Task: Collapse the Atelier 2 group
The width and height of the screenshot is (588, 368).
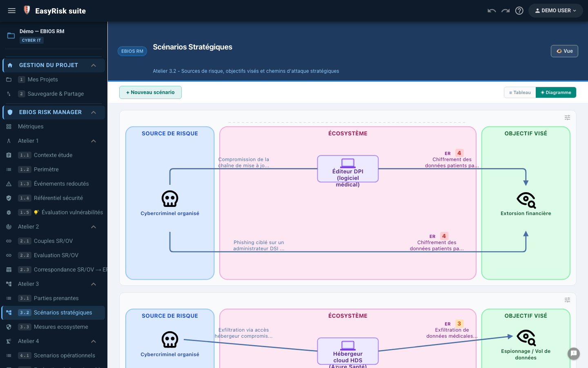Action: pos(94,227)
